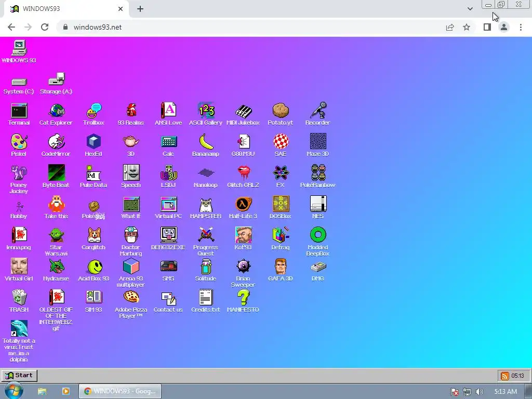Open Star Wars.avi Yoda icon
The height and width of the screenshot is (399, 532).
click(56, 242)
